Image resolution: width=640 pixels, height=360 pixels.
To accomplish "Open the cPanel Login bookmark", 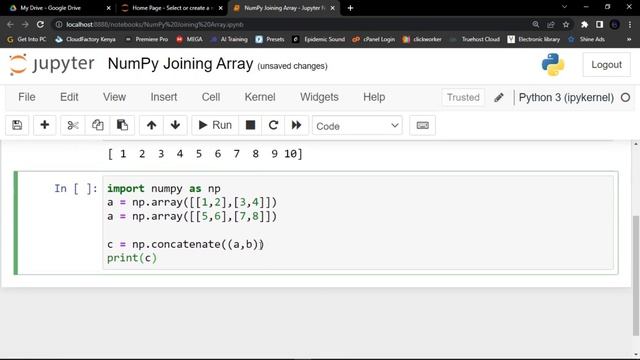I will [373, 39].
